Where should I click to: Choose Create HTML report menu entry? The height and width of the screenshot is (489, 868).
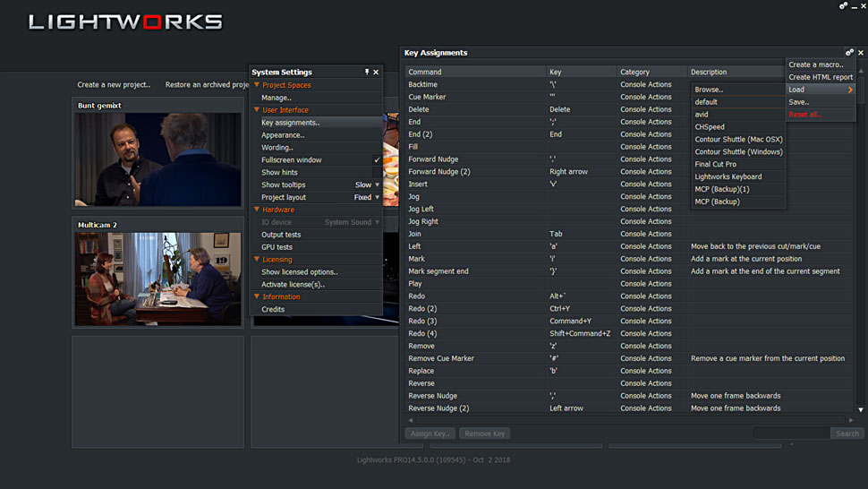point(821,77)
